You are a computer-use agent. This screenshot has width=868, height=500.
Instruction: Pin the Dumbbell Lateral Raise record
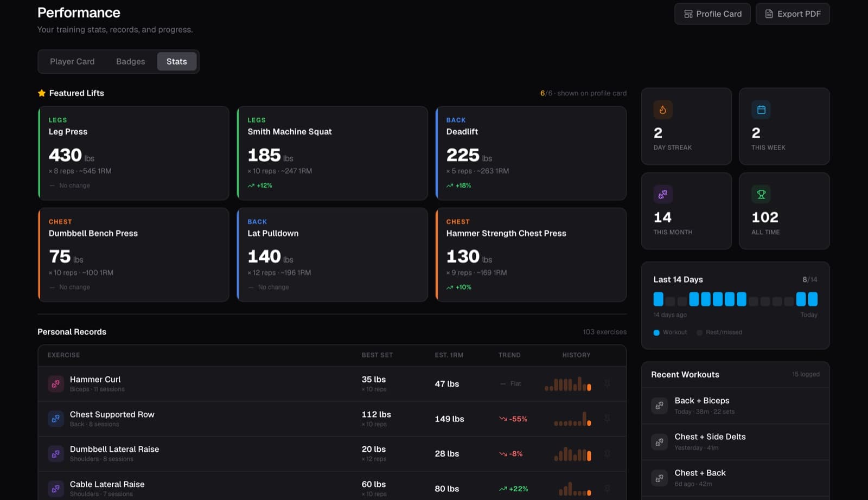608,454
